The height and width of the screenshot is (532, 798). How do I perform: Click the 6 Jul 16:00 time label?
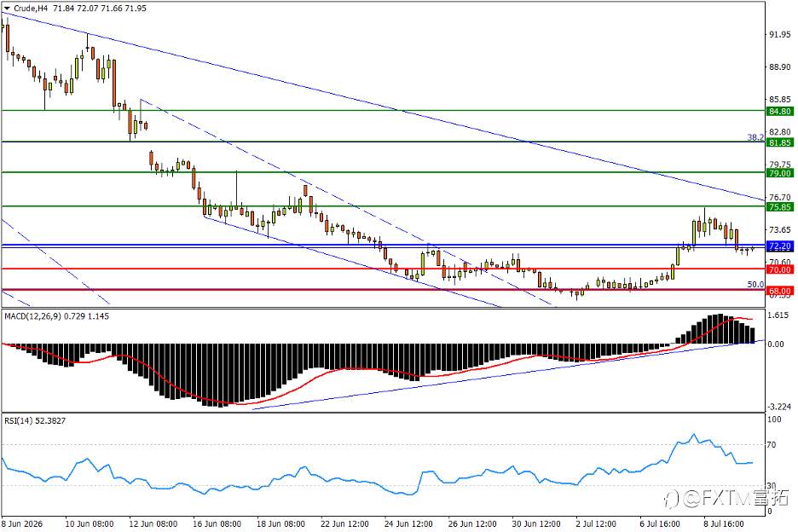[660, 523]
